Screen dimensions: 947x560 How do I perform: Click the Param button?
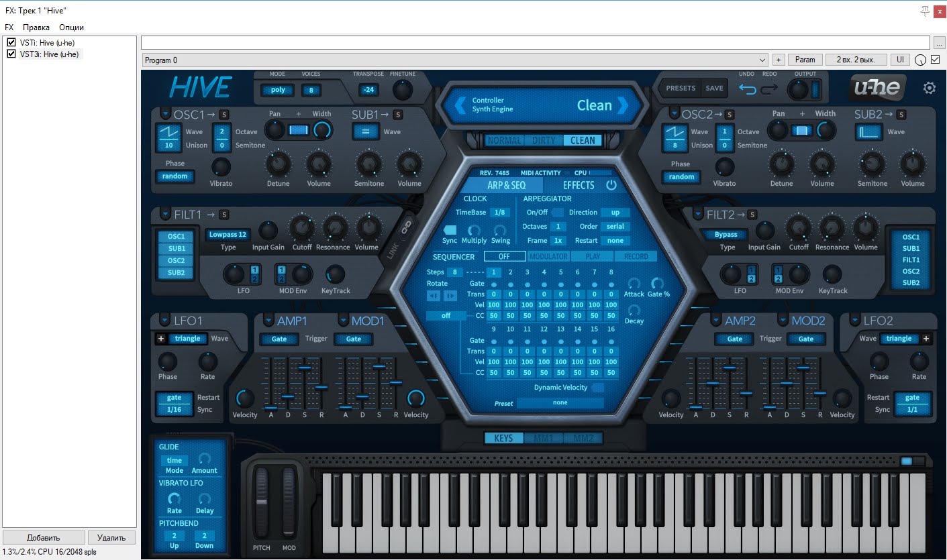pos(805,60)
